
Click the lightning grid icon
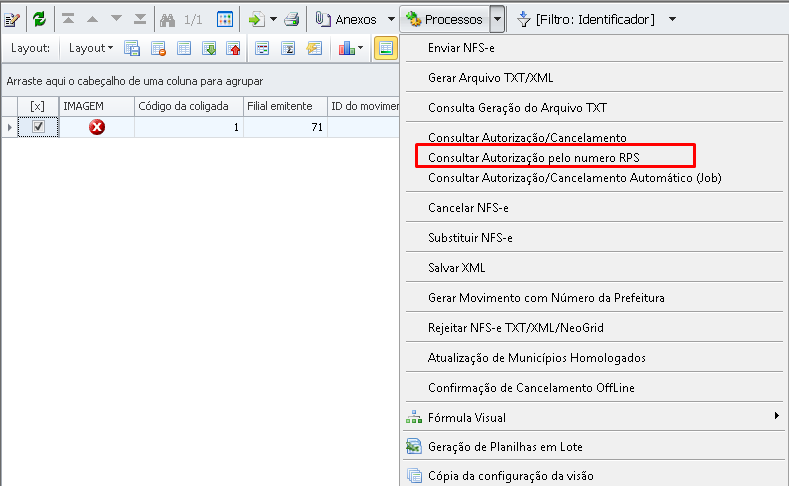click(x=314, y=48)
